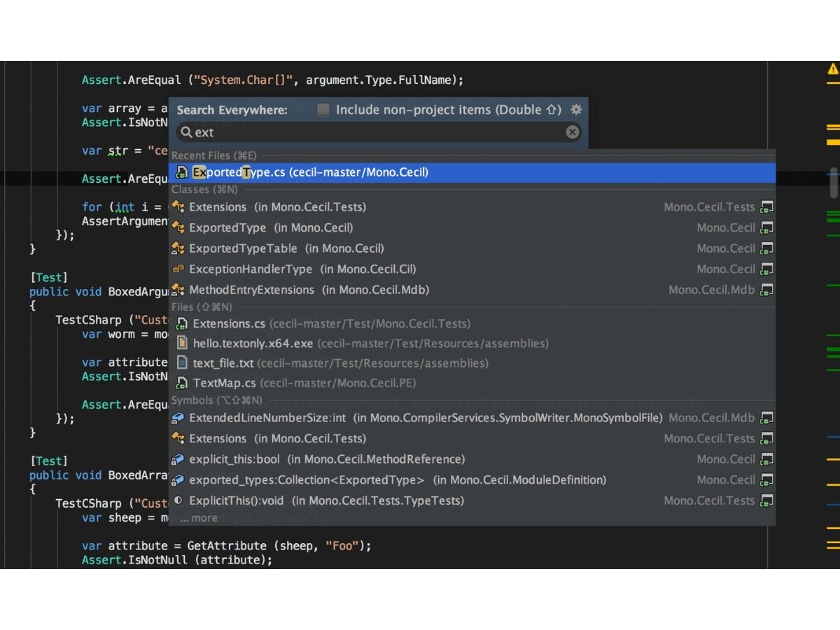Image resolution: width=840 pixels, height=630 pixels.
Task: Click the yellow warning indicator in editor gutter
Action: tap(833, 69)
